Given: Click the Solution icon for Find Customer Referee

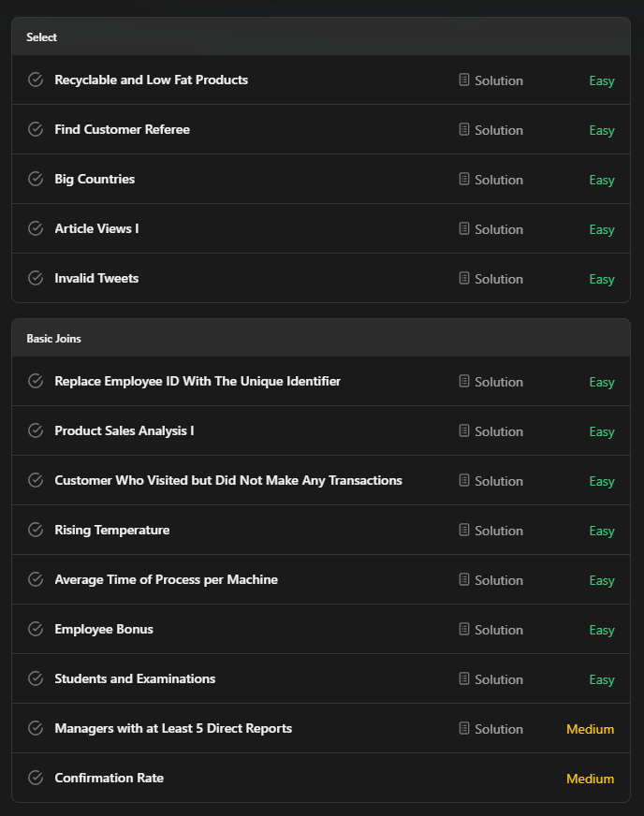Looking at the screenshot, I should [x=464, y=129].
